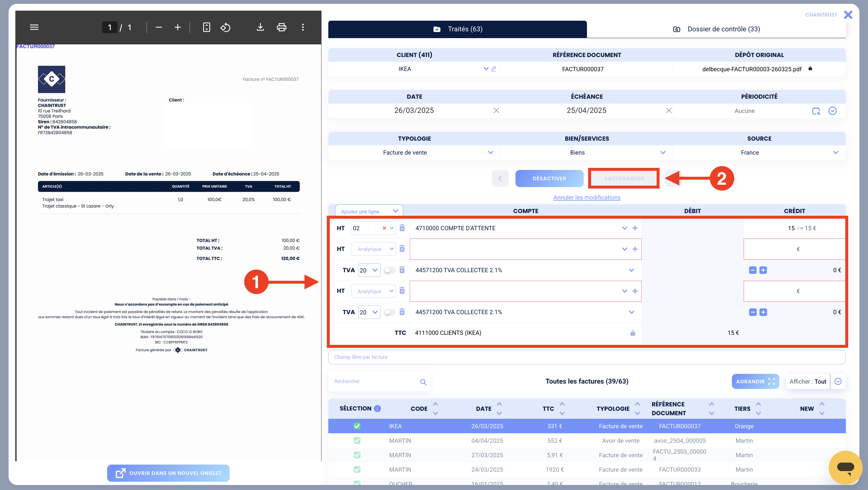The width and height of the screenshot is (868, 490).
Task: Uncheck the IKEA invoice row checkbox
Action: (x=357, y=426)
